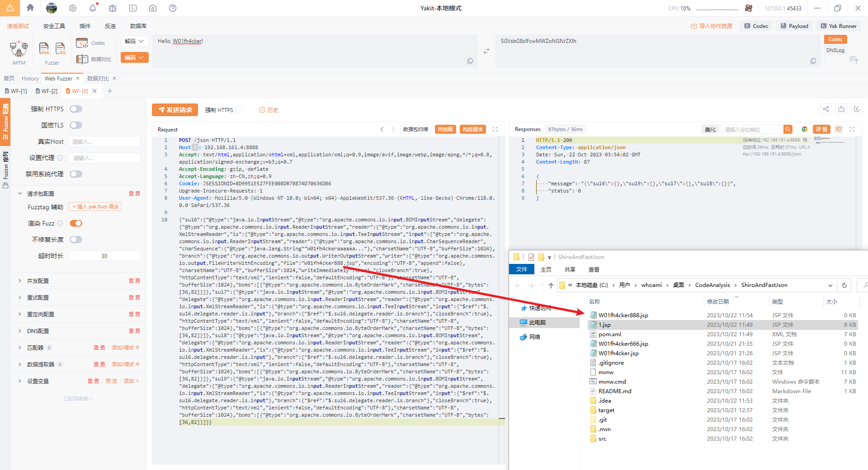Image resolution: width=868 pixels, height=470 pixels.
Task: Open Explorer address bar history dropdown
Action: [x=830, y=285]
